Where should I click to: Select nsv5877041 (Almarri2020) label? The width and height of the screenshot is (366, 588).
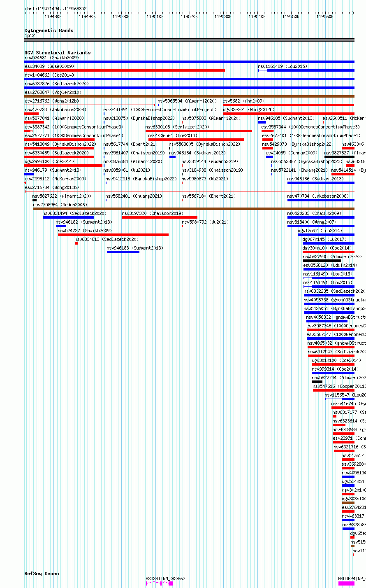[x=54, y=118]
